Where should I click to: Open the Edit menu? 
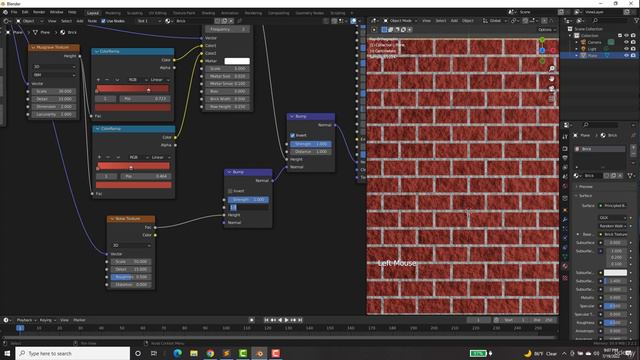click(x=25, y=12)
